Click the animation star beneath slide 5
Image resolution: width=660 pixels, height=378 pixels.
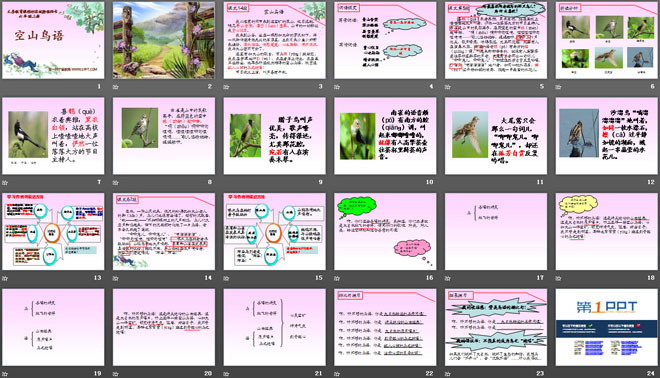point(448,87)
